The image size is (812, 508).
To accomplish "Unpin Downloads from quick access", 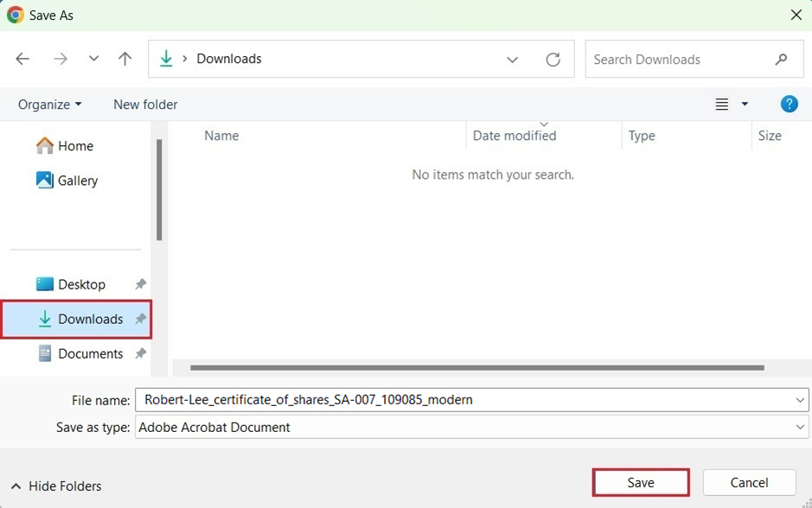I will click(x=140, y=319).
